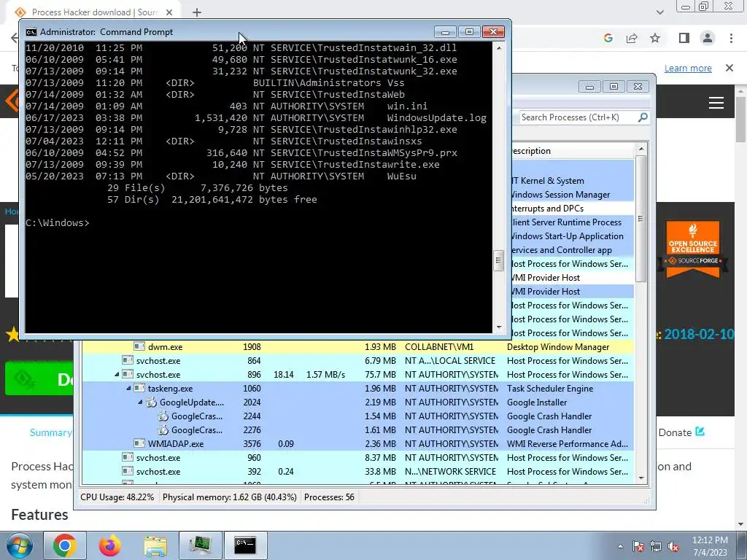The image size is (747, 560).
Task: Select the WMI Provider Host highlighted description
Action: click(546, 292)
